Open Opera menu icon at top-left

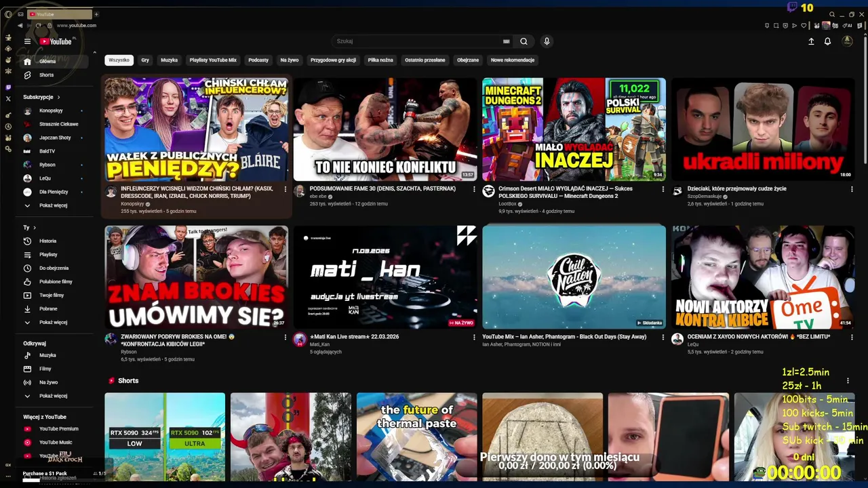pyautogui.click(x=8, y=14)
